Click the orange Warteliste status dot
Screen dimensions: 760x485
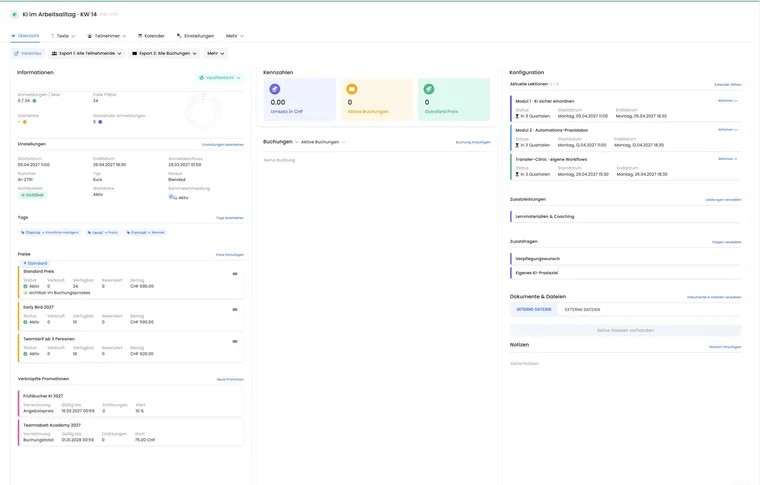[x=25, y=122]
